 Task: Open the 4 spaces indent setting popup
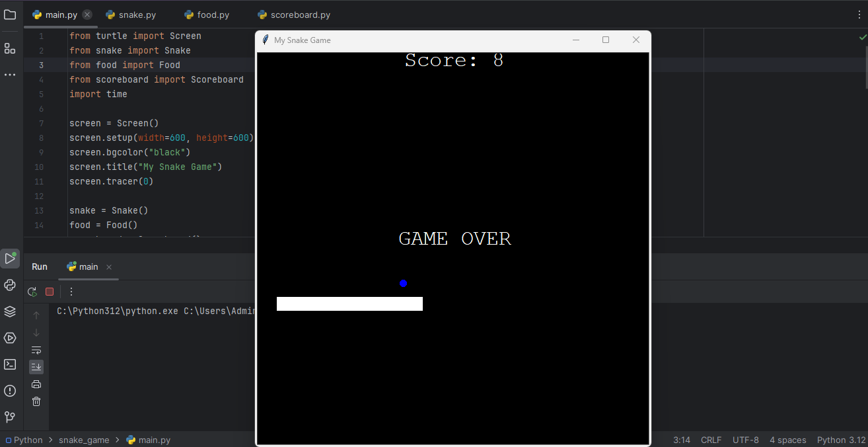(787, 440)
